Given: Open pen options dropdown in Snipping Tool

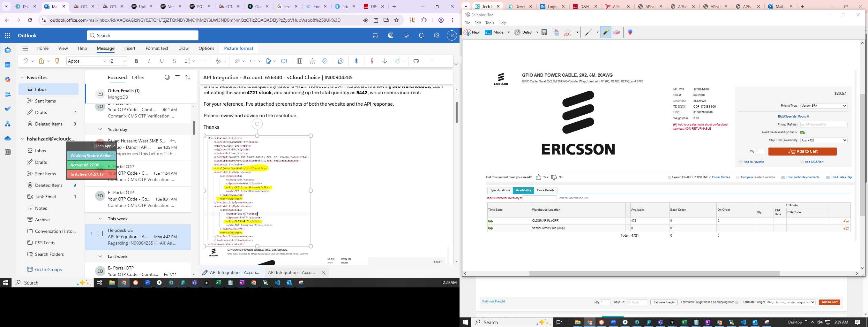Looking at the screenshot, I should point(597,32).
